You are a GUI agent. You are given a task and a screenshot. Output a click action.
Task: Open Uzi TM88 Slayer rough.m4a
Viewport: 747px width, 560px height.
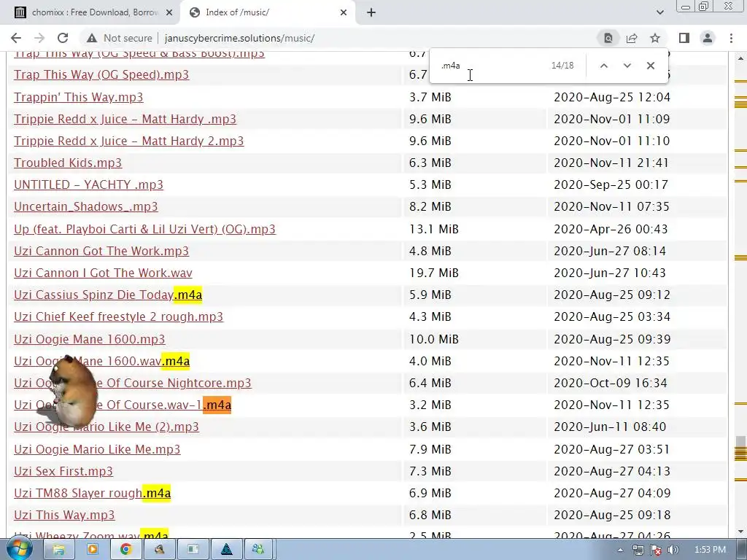pyautogui.click(x=93, y=493)
